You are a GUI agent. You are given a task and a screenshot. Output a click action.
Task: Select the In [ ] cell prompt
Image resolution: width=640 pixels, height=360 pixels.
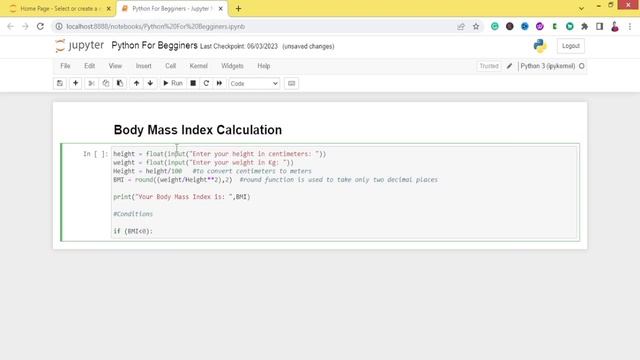pos(95,154)
